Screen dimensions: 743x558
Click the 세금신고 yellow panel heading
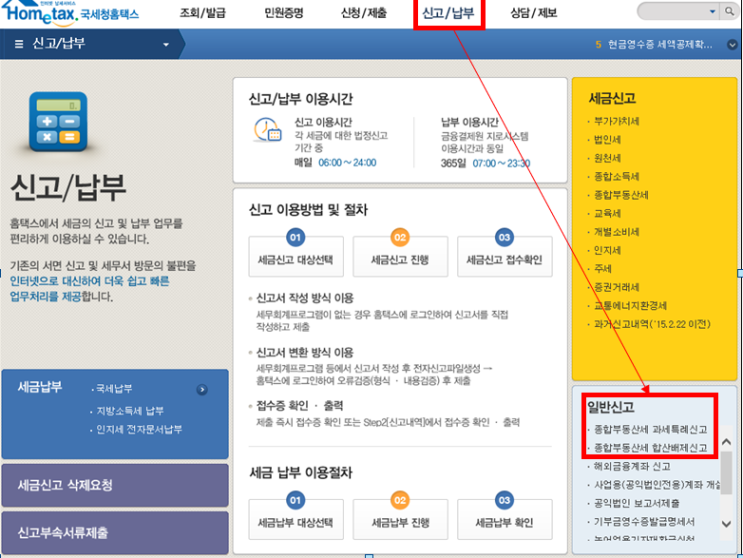click(x=612, y=99)
